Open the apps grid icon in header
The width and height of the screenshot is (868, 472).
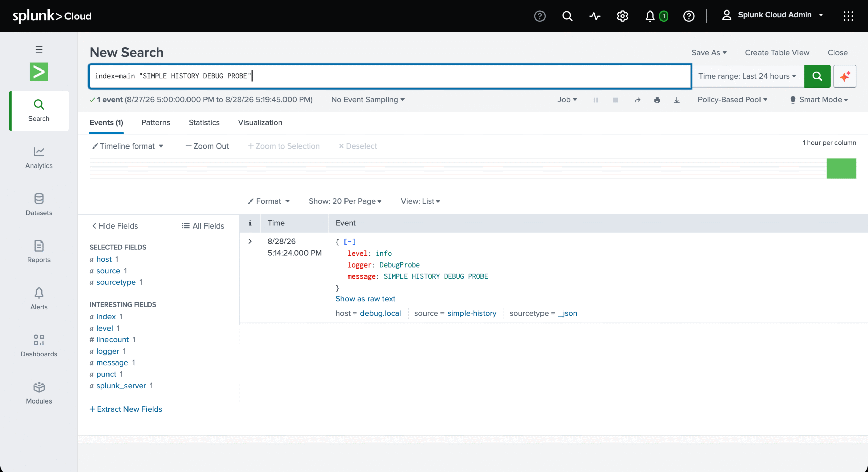[x=848, y=16]
